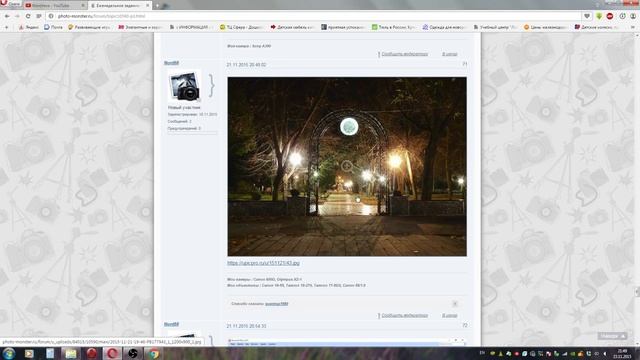Open the user profile icon in toolbar
Image resolution: width=640 pixels, height=360 pixels.
pyautogui.click(x=633, y=16)
